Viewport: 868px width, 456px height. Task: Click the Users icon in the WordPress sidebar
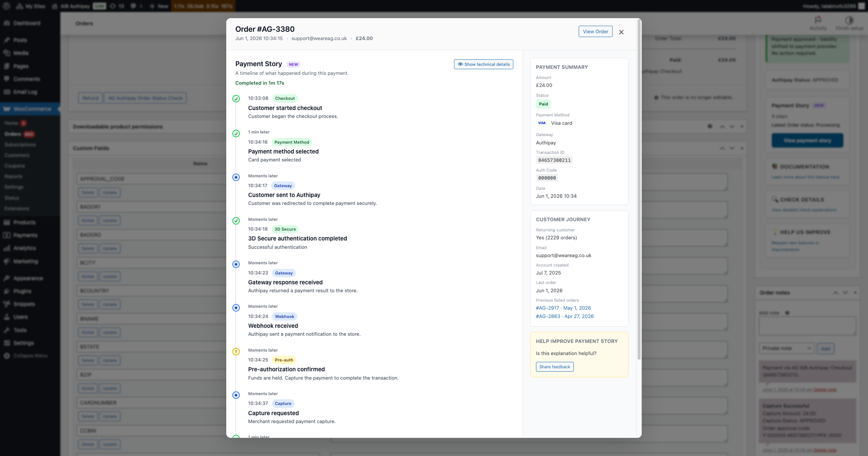(x=7, y=317)
